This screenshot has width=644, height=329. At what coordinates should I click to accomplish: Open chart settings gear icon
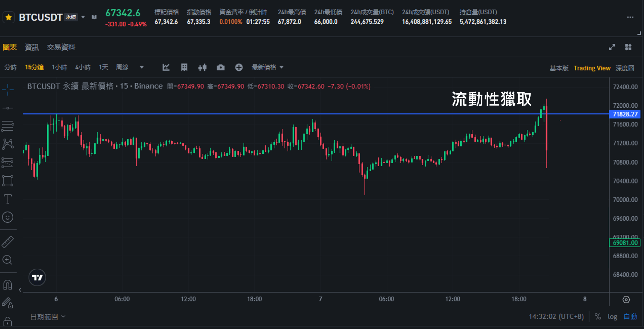(x=626, y=300)
